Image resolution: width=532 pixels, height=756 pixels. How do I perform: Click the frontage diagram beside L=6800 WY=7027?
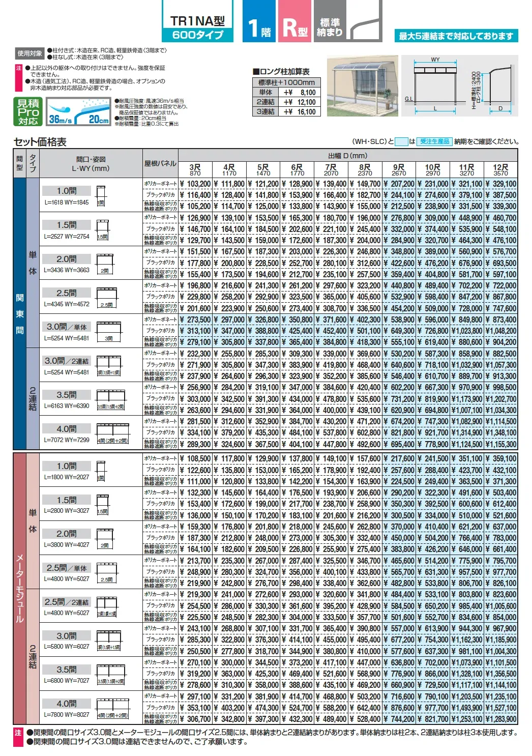point(111,675)
